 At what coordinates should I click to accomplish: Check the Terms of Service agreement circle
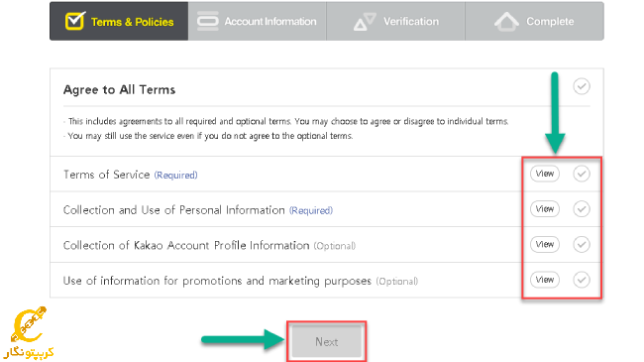(x=582, y=174)
